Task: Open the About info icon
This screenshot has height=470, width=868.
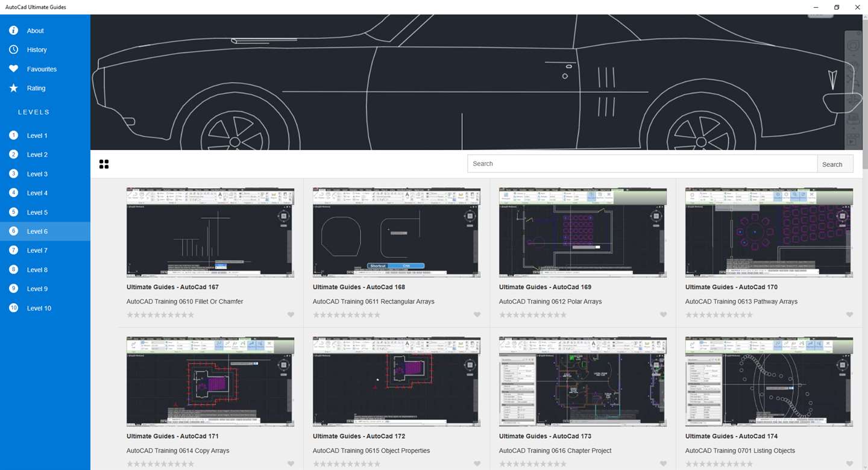Action: [x=14, y=31]
